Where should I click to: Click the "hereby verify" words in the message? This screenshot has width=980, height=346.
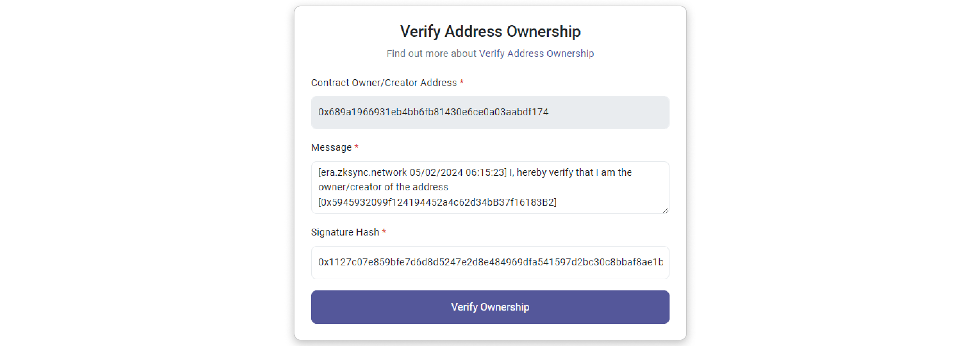(x=545, y=172)
